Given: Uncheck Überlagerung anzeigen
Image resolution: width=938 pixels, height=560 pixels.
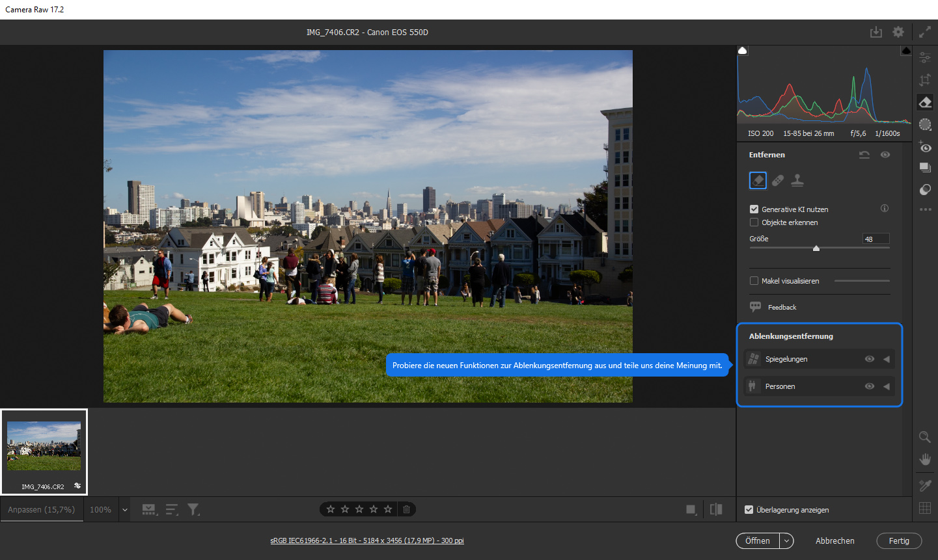Looking at the screenshot, I should [x=749, y=510].
